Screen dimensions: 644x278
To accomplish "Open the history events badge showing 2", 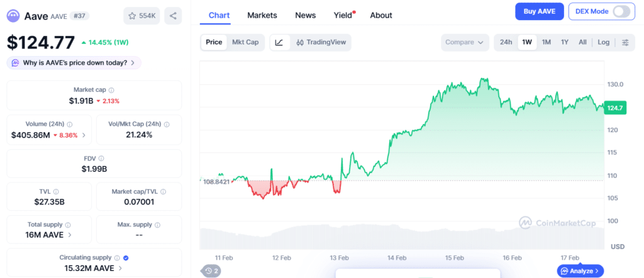I will click(211, 270).
